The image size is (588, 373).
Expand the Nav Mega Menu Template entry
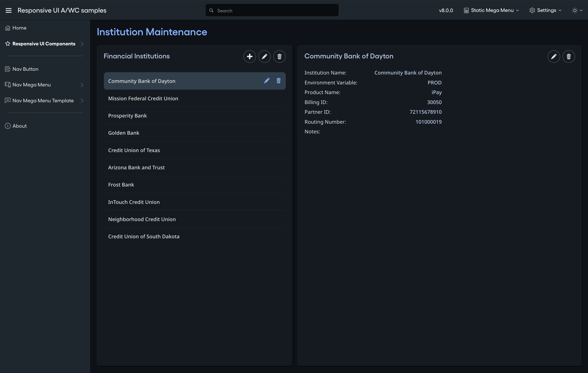(x=82, y=101)
